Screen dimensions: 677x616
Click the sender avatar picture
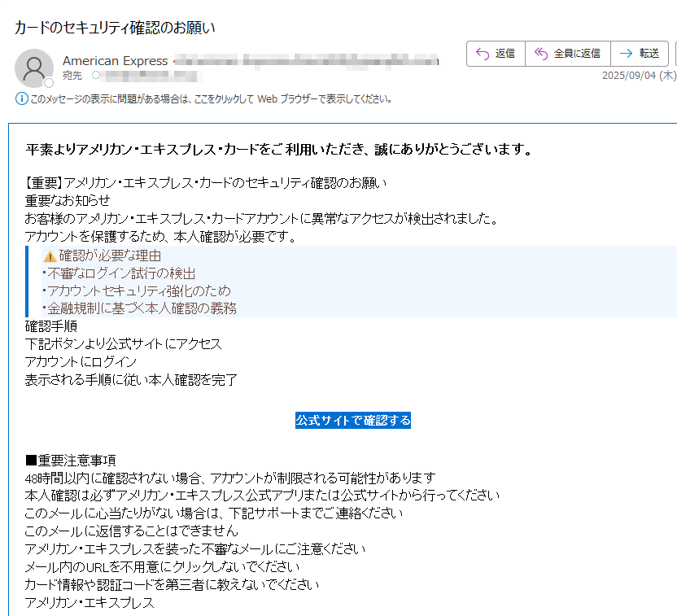pos(34,68)
